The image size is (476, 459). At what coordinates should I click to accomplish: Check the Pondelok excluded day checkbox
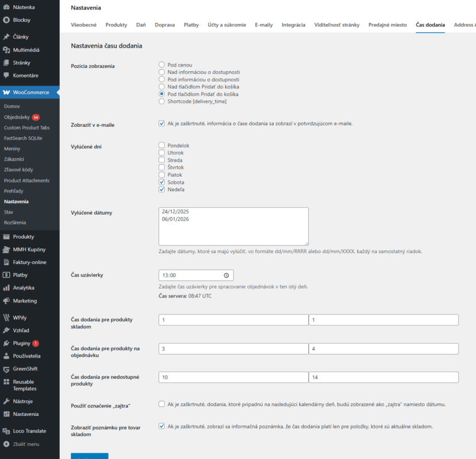(x=162, y=146)
